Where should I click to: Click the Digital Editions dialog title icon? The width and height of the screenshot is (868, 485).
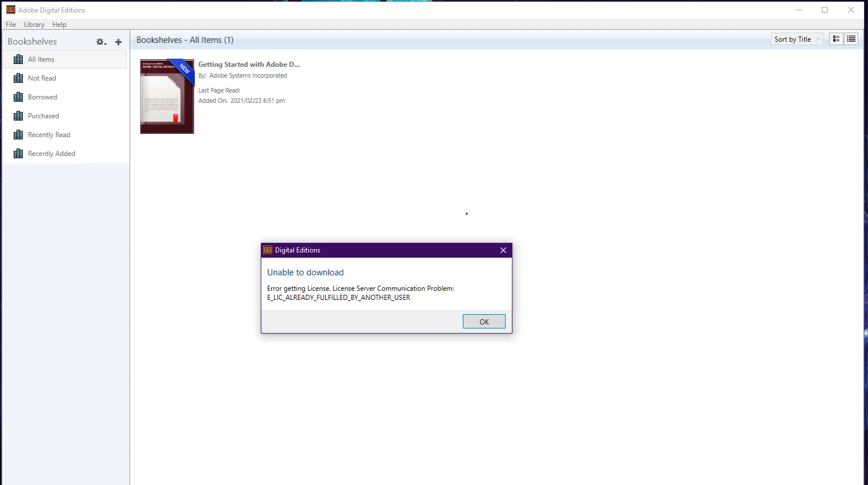coord(268,250)
